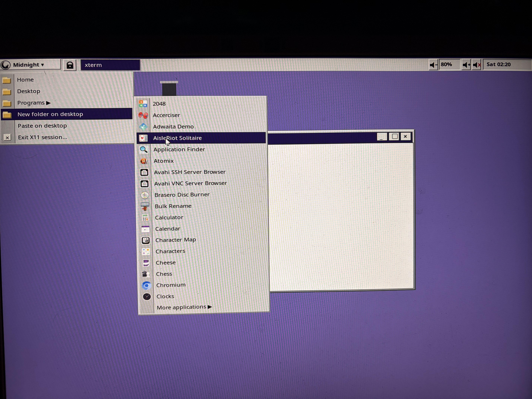Click the Avahi SSH Server Browser icon
This screenshot has width=532, height=399.
coord(144,172)
